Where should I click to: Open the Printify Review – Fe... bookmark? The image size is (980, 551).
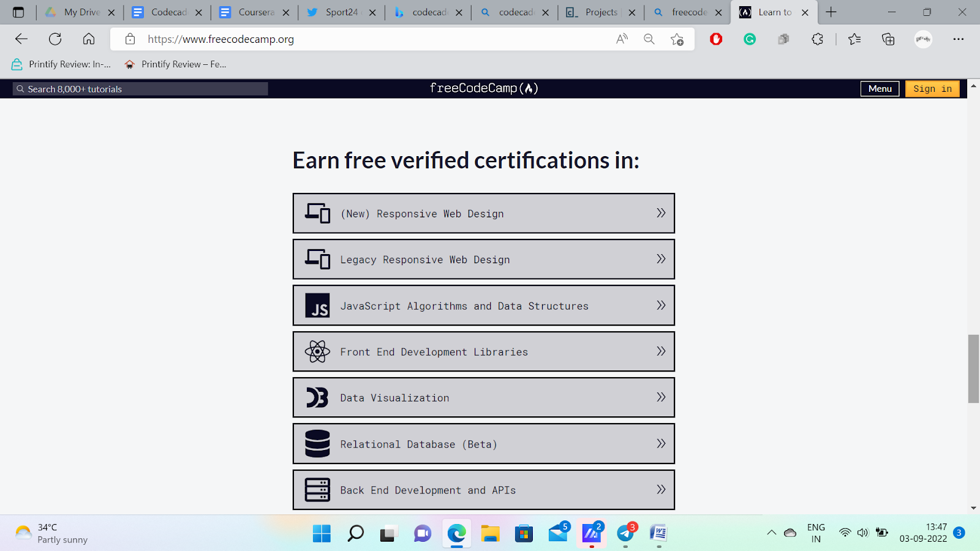[x=175, y=64]
